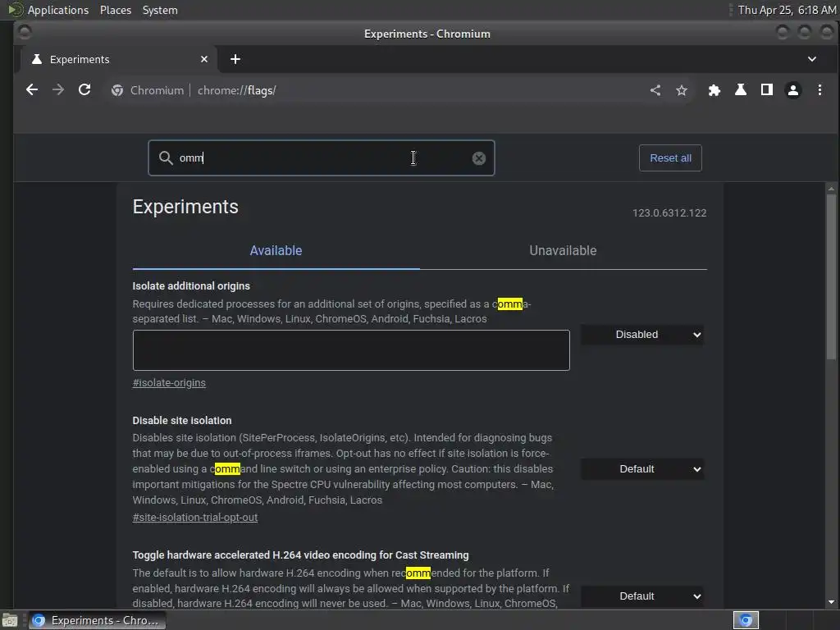Switch to the Unavailable tab
The width and height of the screenshot is (840, 630).
[563, 251]
